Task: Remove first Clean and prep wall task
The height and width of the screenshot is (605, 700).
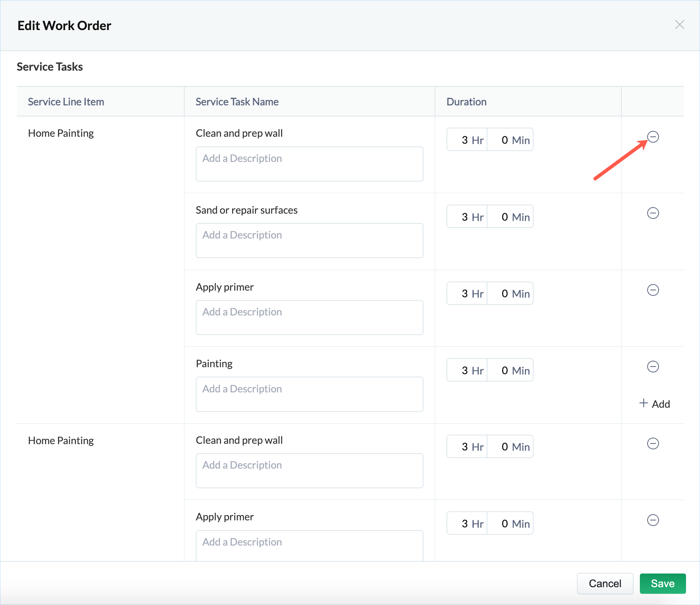Action: [653, 137]
